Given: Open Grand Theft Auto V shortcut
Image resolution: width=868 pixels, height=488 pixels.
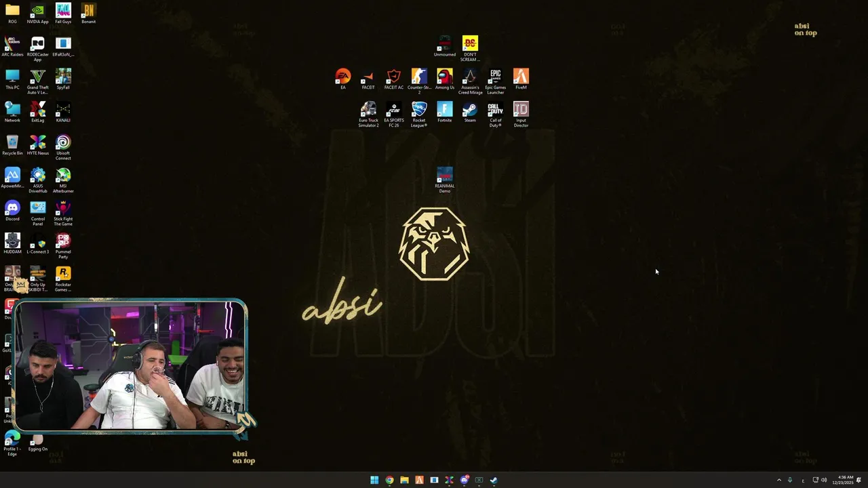Looking at the screenshot, I should [x=37, y=81].
